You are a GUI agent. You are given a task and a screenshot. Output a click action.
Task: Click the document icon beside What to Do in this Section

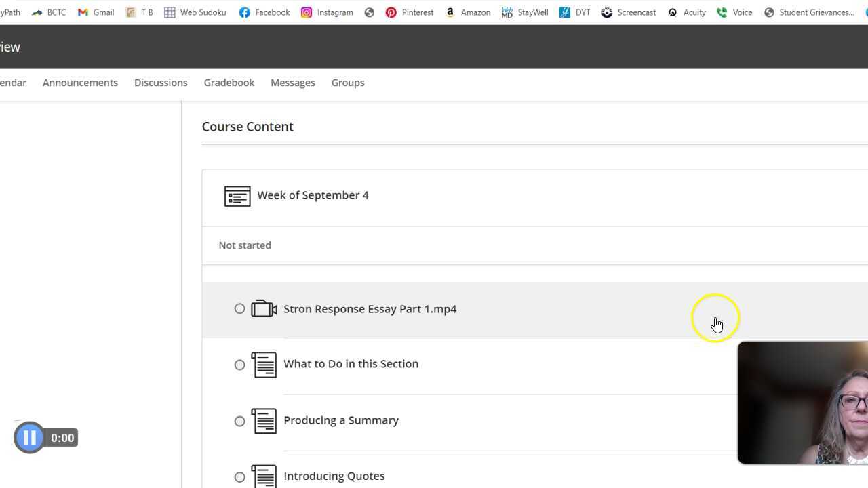pyautogui.click(x=264, y=365)
